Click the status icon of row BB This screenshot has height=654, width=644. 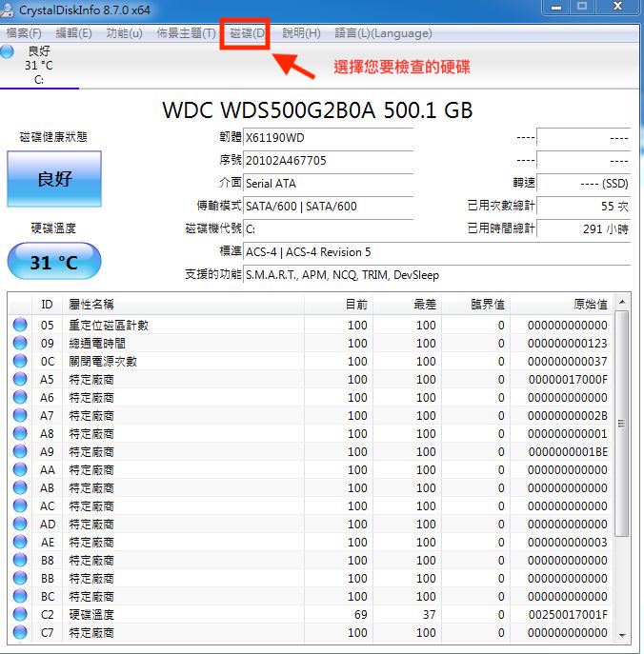[20, 578]
